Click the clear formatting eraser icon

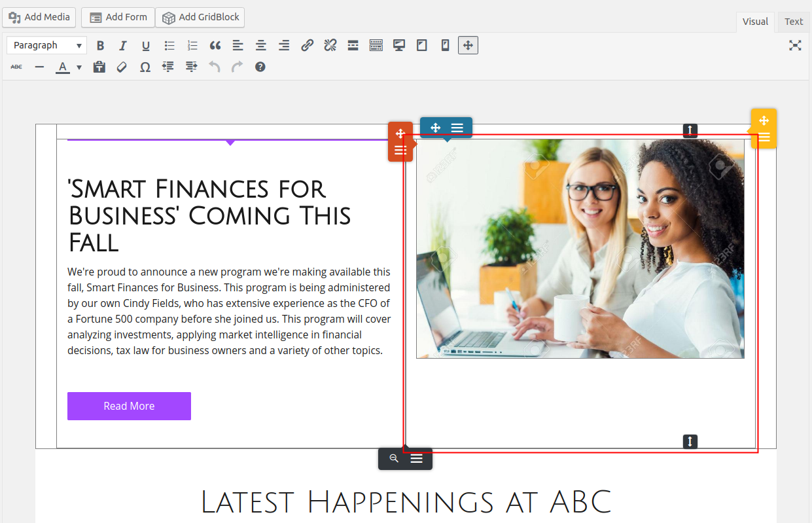coord(122,67)
